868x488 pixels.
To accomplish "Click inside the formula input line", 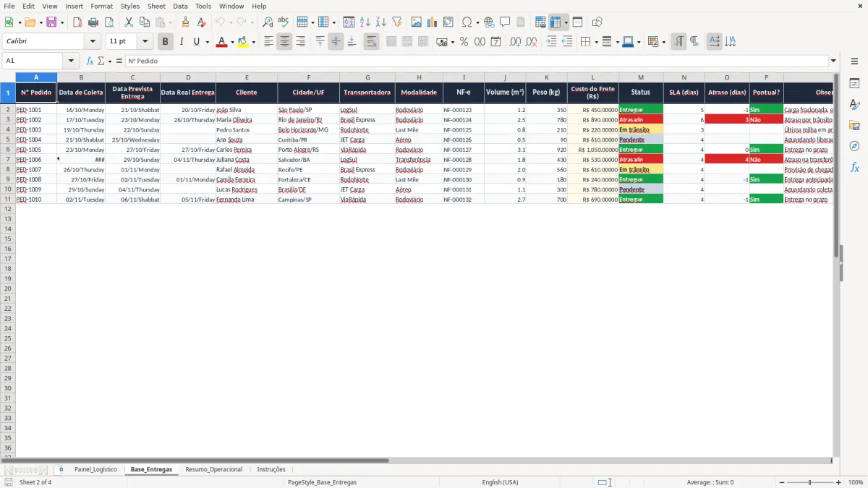I will pos(477,61).
